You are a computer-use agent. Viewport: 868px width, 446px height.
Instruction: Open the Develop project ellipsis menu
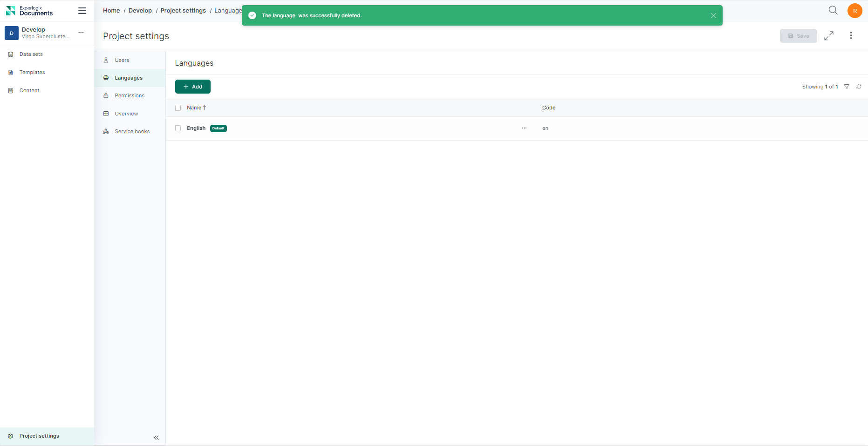coord(81,33)
